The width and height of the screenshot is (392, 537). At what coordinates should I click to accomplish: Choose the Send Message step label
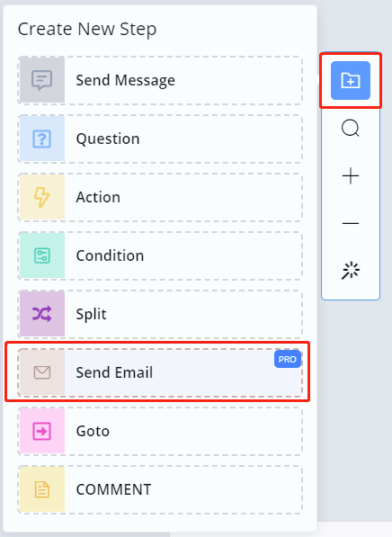pos(125,80)
